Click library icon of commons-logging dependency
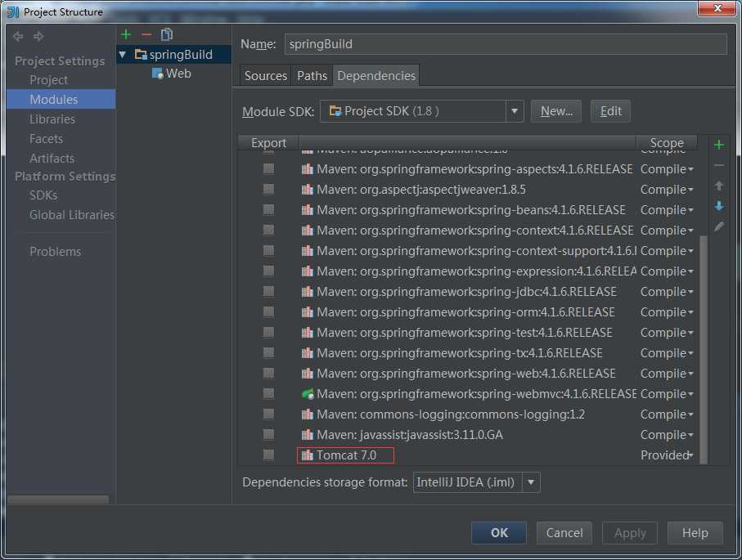This screenshot has width=742, height=560. coord(307,414)
